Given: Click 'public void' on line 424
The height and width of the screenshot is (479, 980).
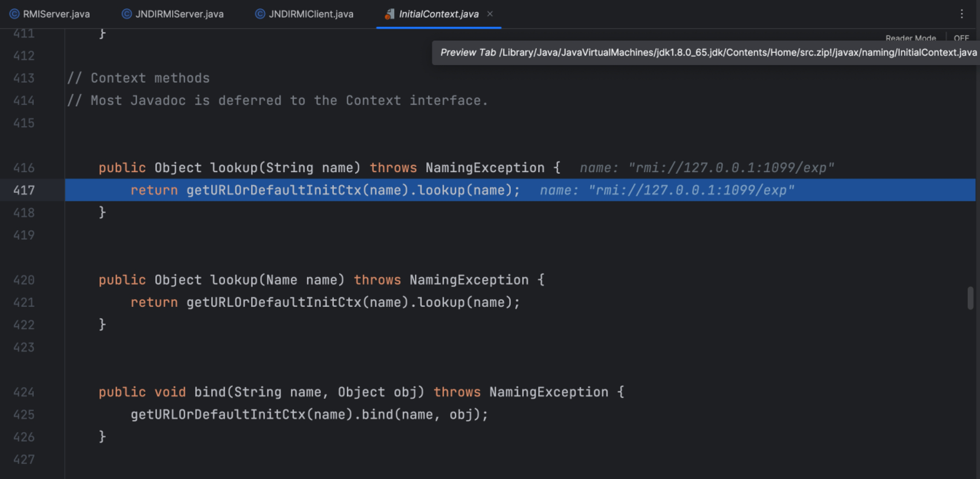Looking at the screenshot, I should 142,392.
